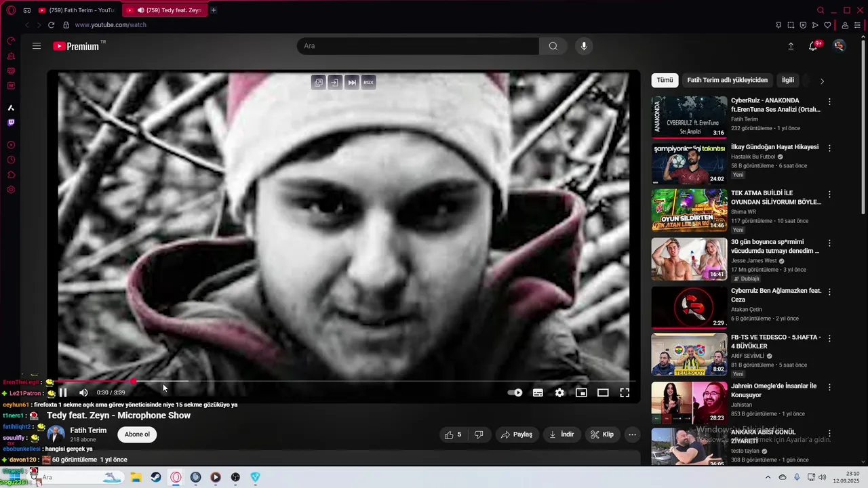Open sidebar settings gear icon

click(x=11, y=190)
